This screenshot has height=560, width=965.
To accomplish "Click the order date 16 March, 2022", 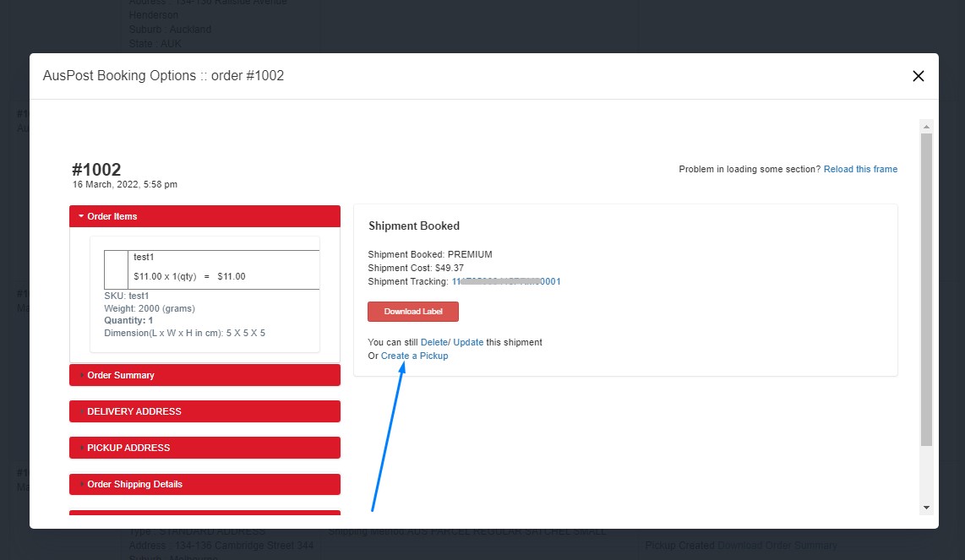I will tap(125, 185).
